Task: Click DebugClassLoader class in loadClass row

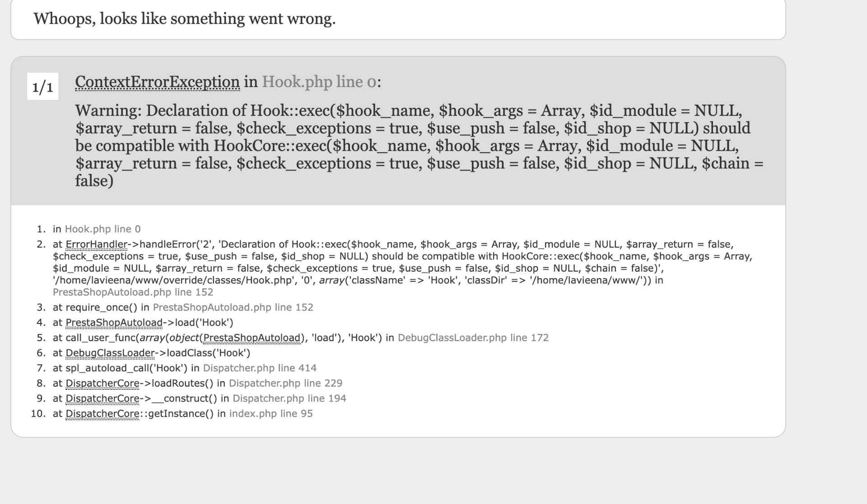Action: (x=110, y=353)
